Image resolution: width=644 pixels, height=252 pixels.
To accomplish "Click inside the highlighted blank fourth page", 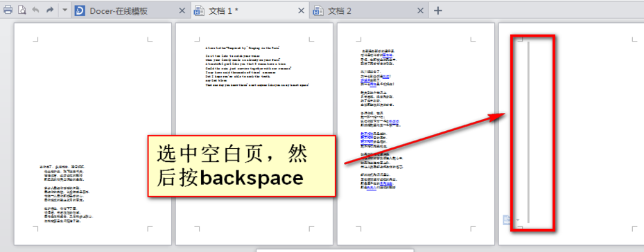I will (x=532, y=133).
